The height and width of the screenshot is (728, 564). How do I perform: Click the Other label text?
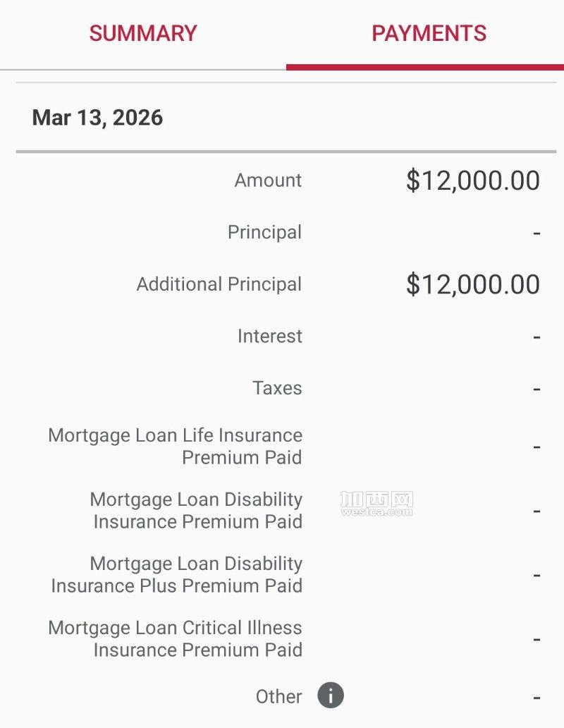278,696
